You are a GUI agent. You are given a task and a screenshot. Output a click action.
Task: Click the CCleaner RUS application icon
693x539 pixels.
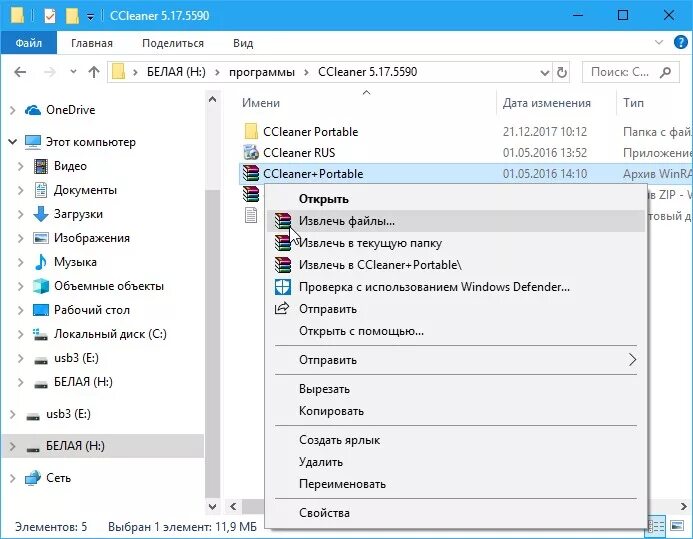[x=251, y=152]
